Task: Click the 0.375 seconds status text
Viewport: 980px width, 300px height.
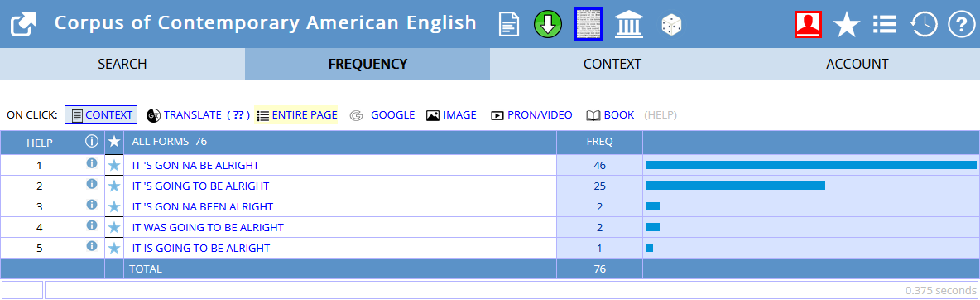Action: tap(940, 291)
